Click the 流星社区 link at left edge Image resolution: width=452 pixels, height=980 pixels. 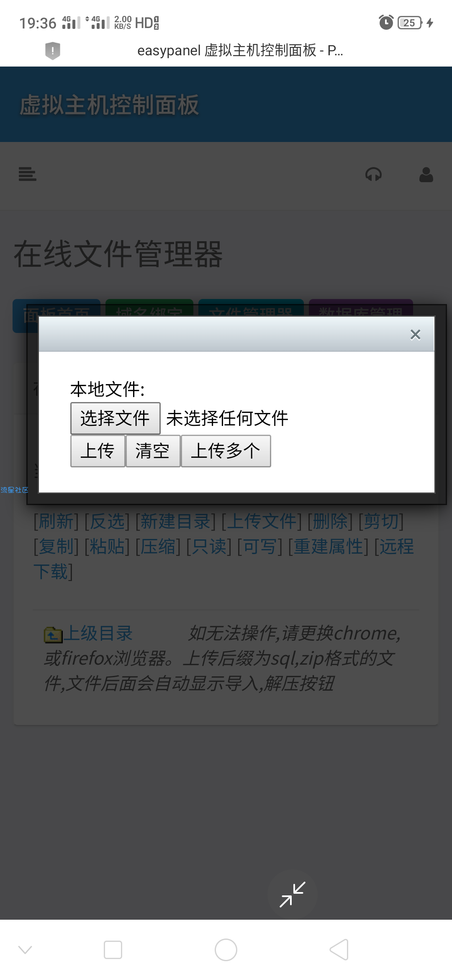(x=14, y=490)
